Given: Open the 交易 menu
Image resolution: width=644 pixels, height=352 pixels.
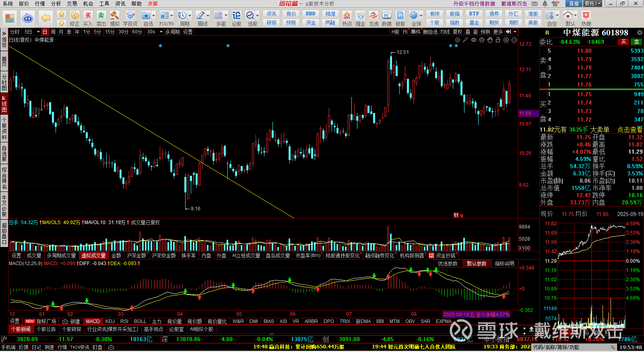Looking at the screenshot, I should click(72, 4).
